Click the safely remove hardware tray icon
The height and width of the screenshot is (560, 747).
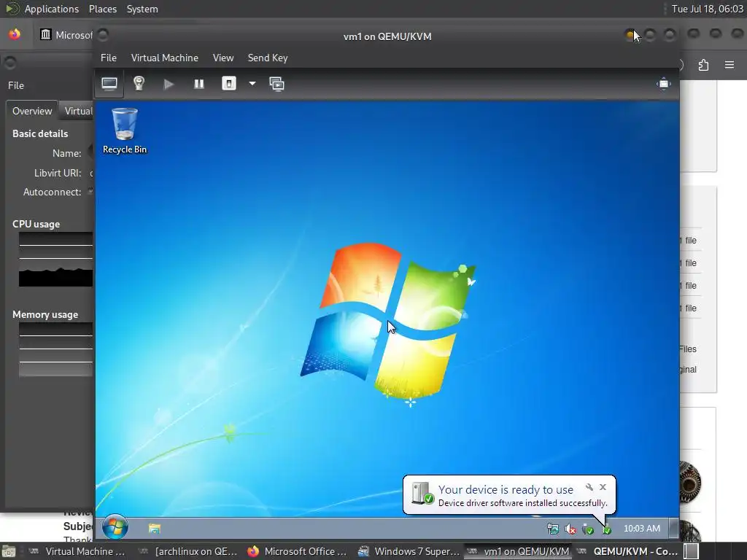(x=588, y=529)
